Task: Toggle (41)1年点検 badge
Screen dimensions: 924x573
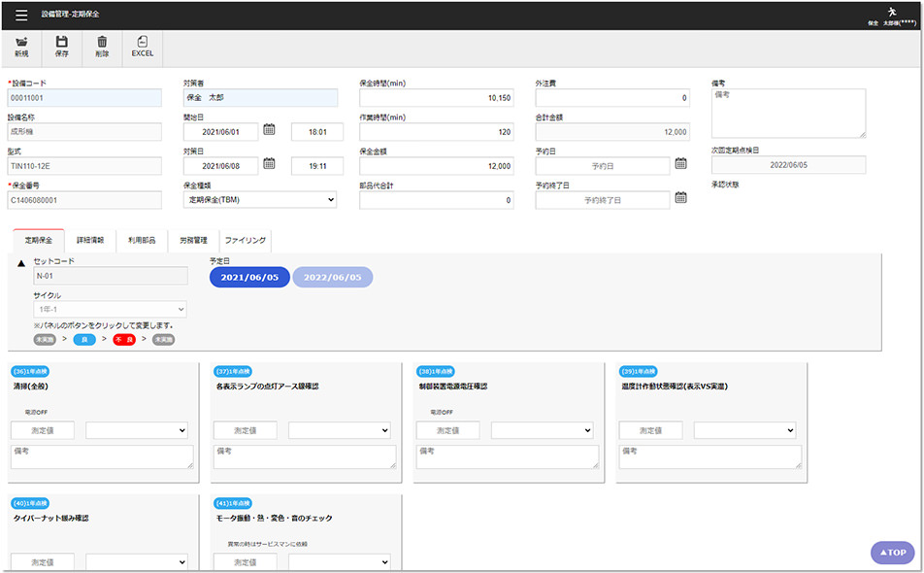Action: tap(233, 503)
